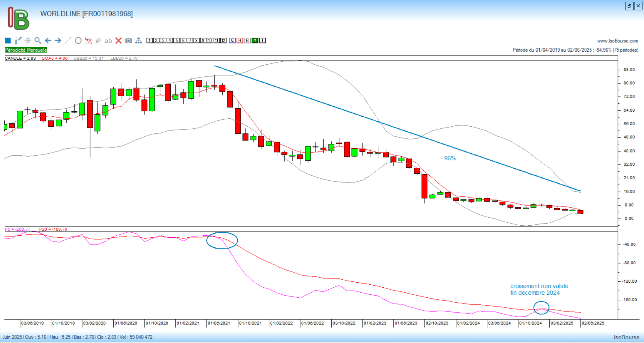This screenshot has height=343, width=644.
Task: Select period button 7
Action: (x=190, y=41)
